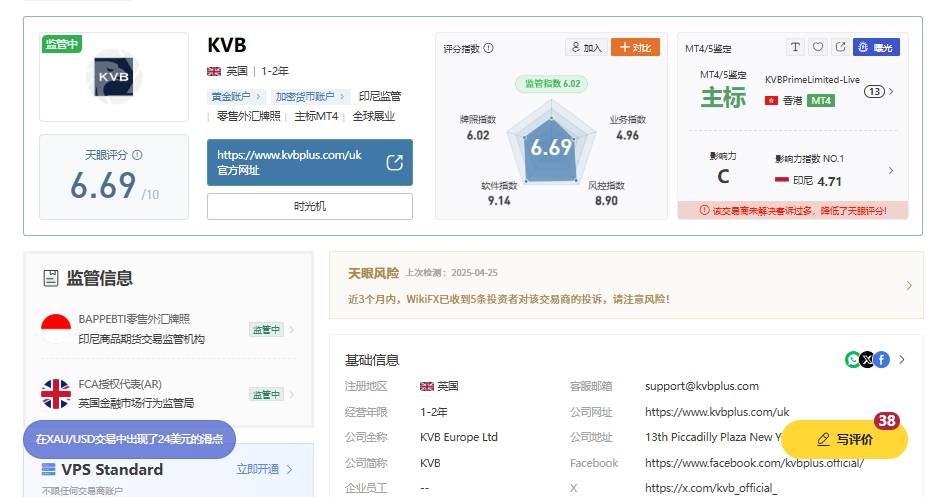The width and height of the screenshot is (945, 497).
Task: Open BAPPEBTI零售外汇牌照 license entry
Action: [x=142, y=329]
